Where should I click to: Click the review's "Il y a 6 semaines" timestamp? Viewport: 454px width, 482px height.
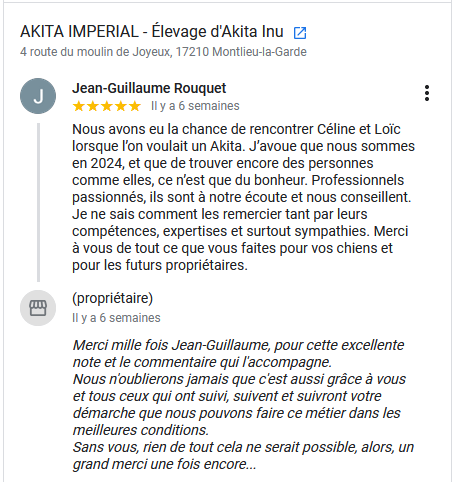click(x=195, y=106)
